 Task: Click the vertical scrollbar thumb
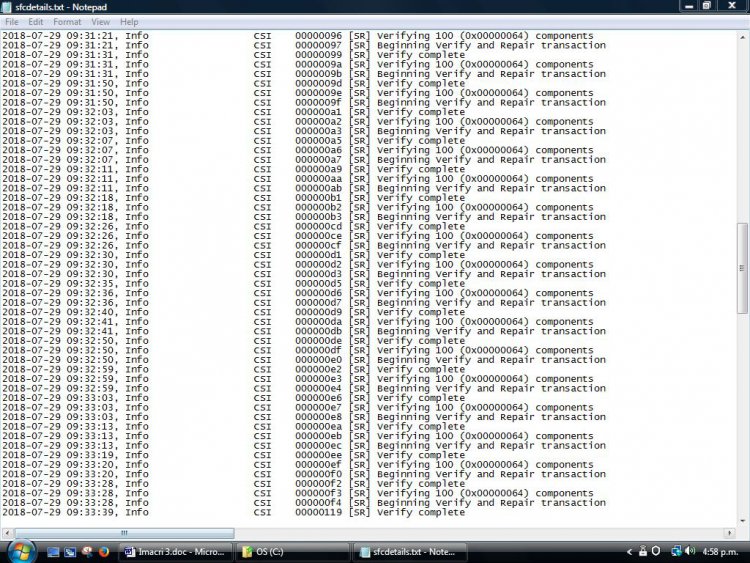[743, 268]
